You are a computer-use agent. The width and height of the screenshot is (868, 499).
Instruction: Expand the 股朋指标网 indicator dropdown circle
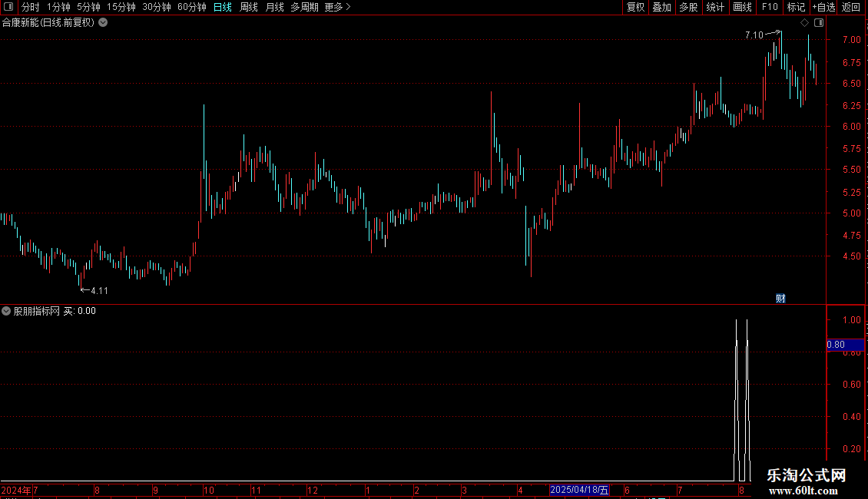coord(6,311)
